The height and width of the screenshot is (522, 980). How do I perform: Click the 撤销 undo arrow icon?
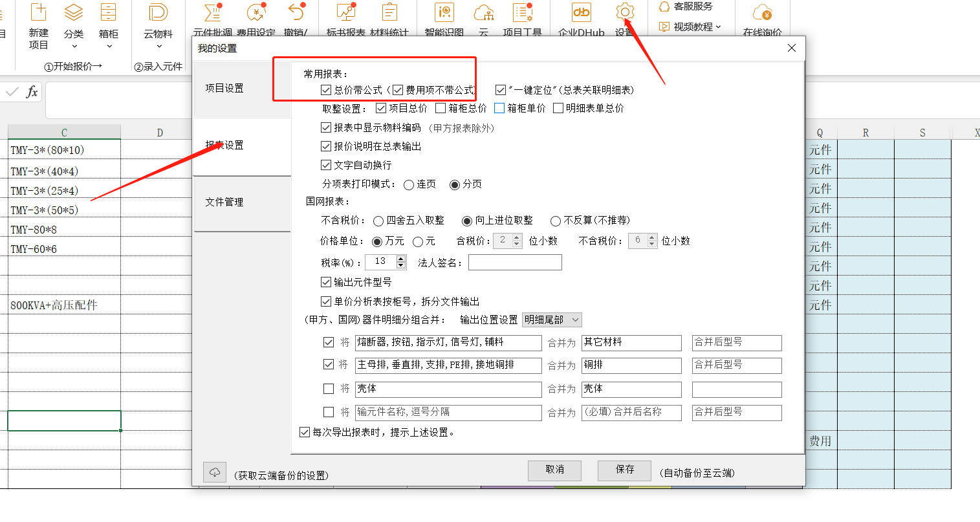point(296,12)
